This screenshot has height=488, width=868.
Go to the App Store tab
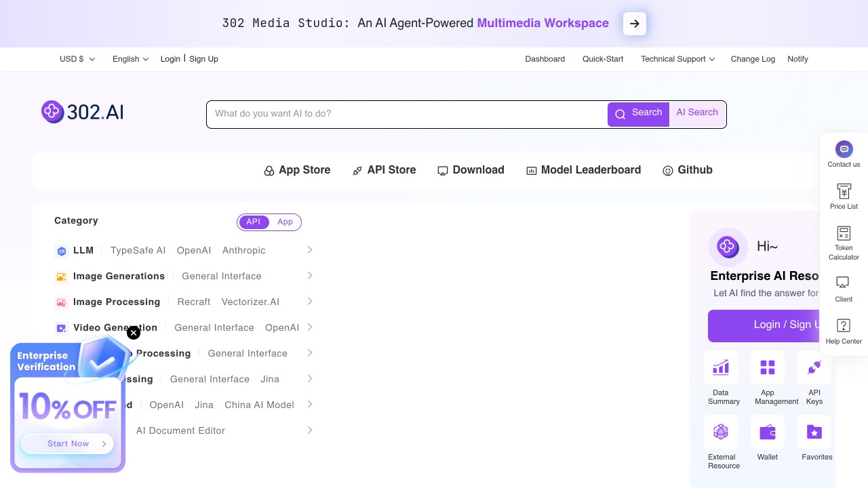[297, 170]
